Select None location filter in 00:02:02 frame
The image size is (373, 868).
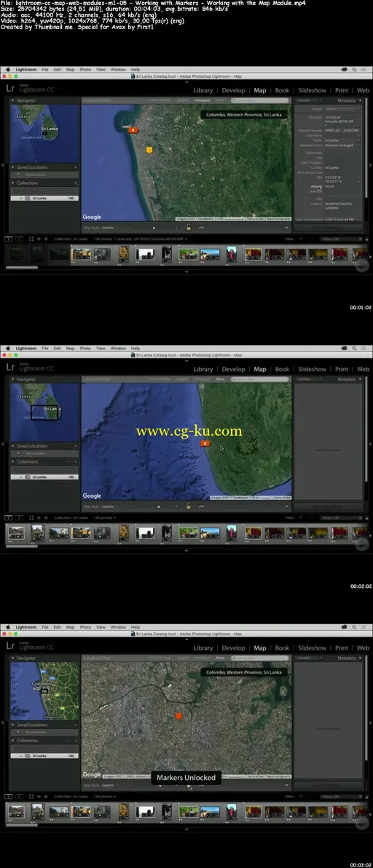click(220, 380)
